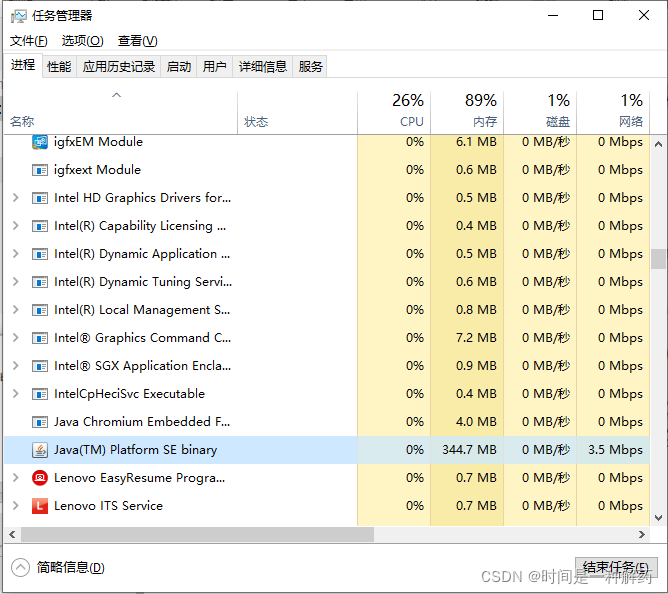Expand IntelCpHeciSvc Executable process group
668x594 pixels.
point(16,394)
